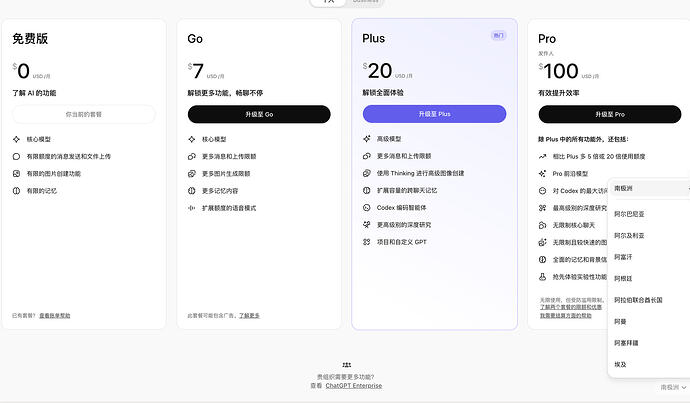Click the black 升级至 Go button

point(259,114)
